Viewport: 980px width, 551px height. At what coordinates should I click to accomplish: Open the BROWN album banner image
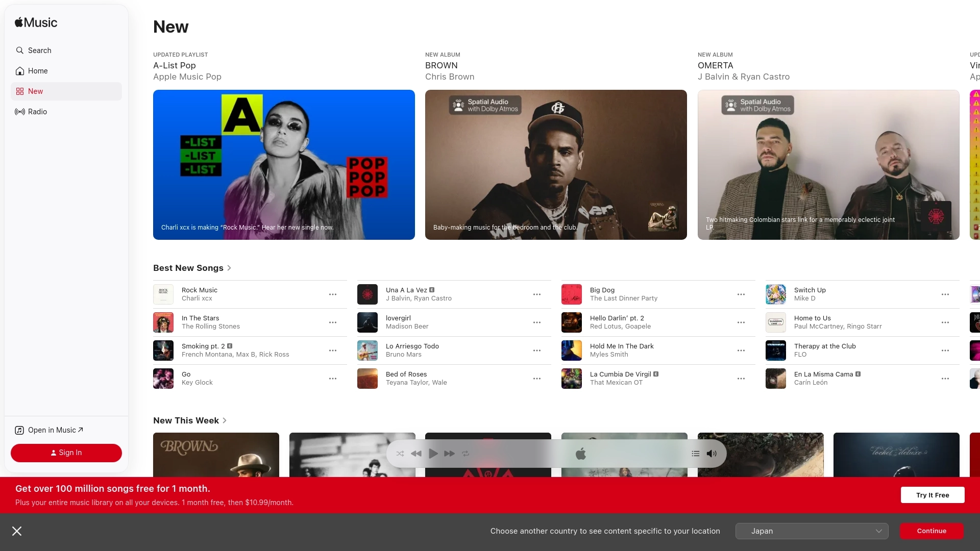coord(556,165)
